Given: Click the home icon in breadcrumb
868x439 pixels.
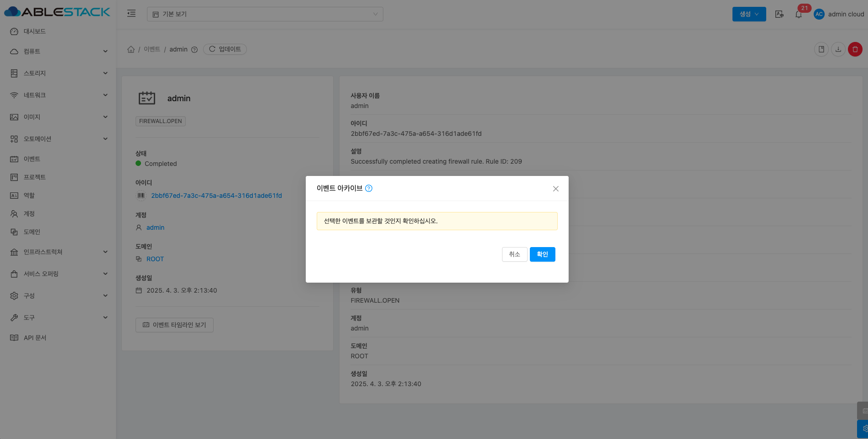Looking at the screenshot, I should coord(131,49).
